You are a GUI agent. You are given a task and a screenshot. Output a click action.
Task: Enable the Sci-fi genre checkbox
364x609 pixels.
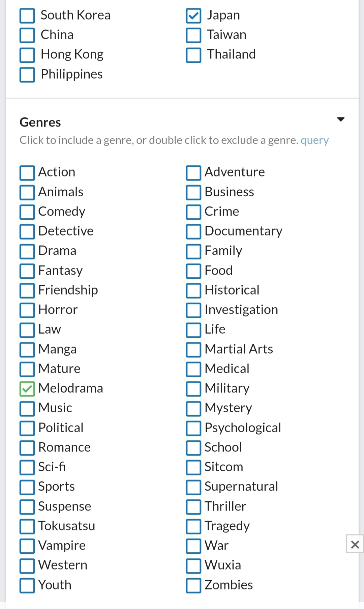pyautogui.click(x=27, y=468)
